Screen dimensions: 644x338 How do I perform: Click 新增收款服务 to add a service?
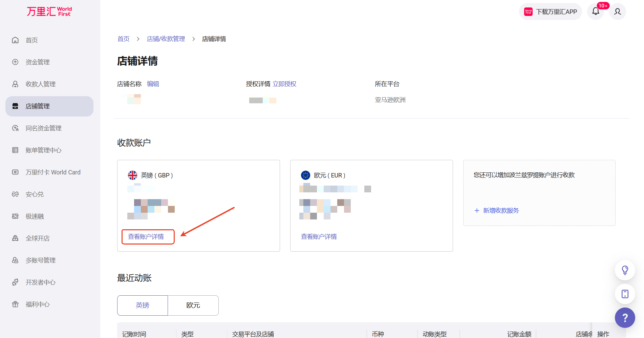point(500,211)
